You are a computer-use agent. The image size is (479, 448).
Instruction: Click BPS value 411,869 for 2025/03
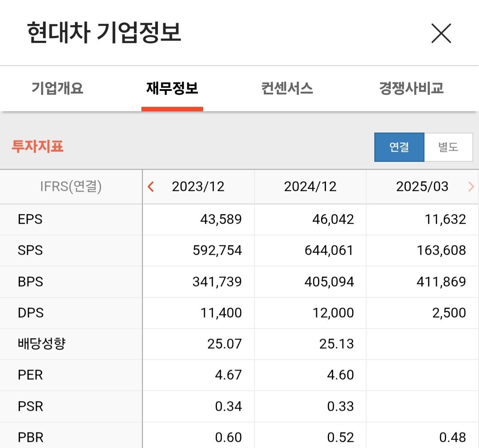441,282
